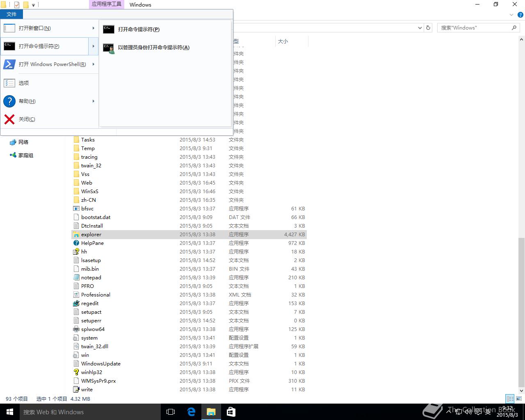525x420 pixels.
Task: Click the notepad file icon
Action: [x=76, y=278]
